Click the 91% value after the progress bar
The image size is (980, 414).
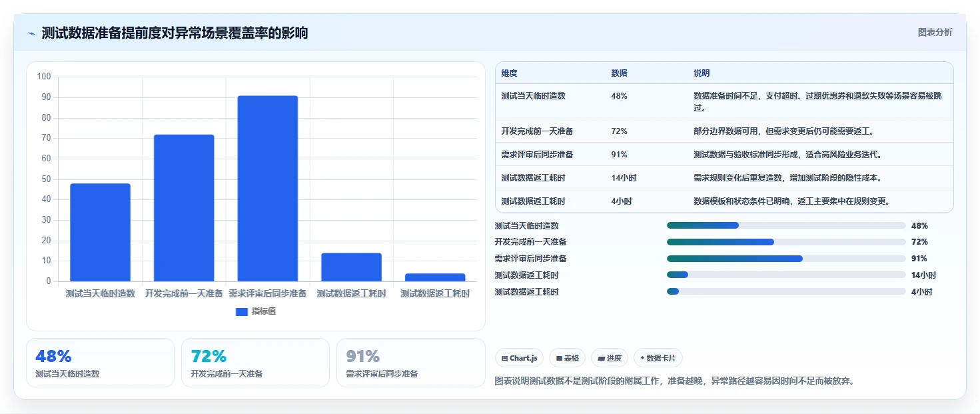919,259
